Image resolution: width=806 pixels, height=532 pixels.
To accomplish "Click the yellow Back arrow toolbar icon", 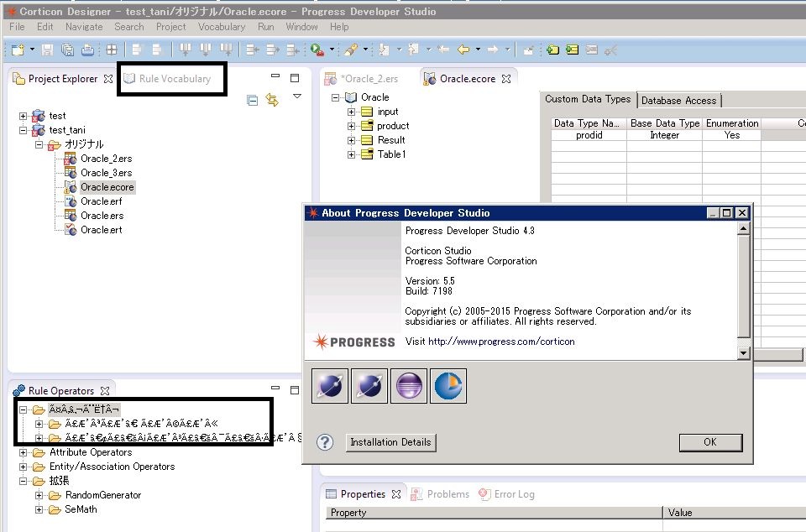I will [463, 50].
